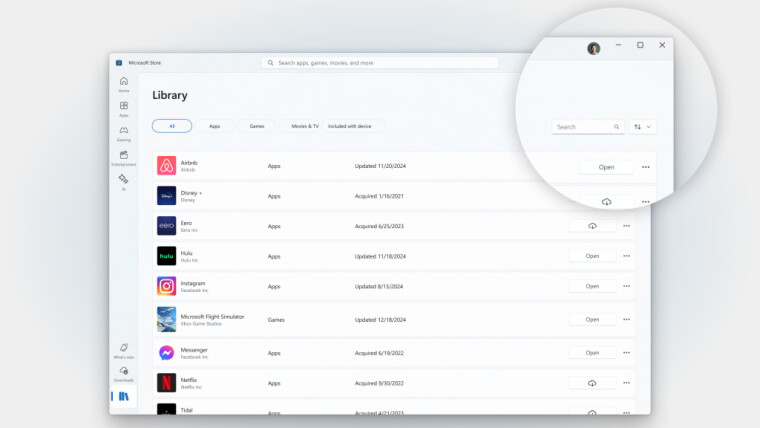This screenshot has width=760, height=428.
Task: Open more options for Netflix
Action: (627, 383)
